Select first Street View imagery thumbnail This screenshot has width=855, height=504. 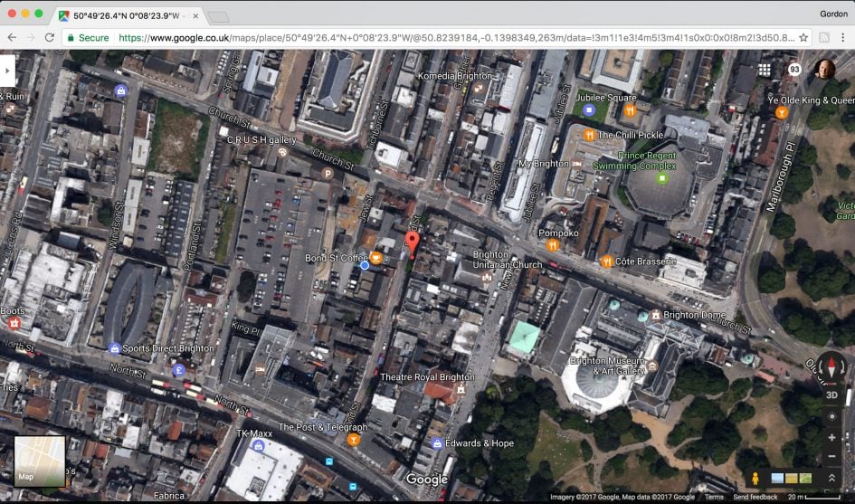coord(777,479)
